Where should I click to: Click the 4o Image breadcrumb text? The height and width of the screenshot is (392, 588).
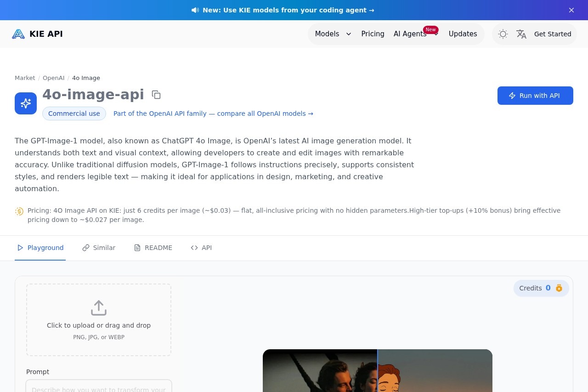tap(86, 78)
